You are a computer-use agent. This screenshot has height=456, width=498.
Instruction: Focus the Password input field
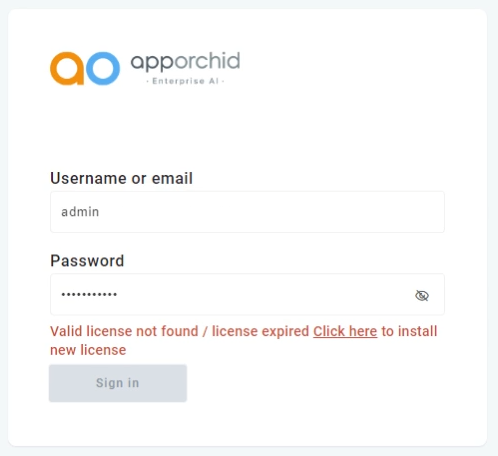247,294
